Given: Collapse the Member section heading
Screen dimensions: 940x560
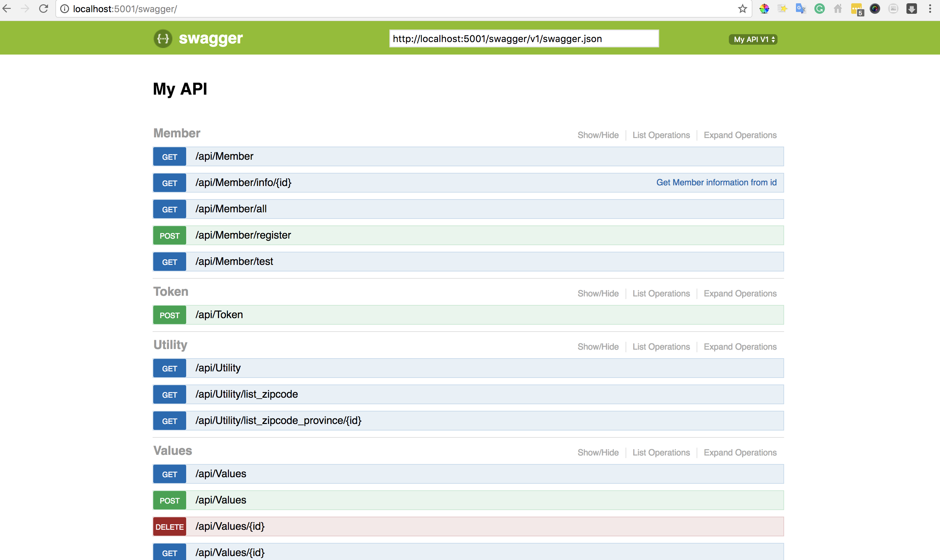Looking at the screenshot, I should (x=177, y=133).
